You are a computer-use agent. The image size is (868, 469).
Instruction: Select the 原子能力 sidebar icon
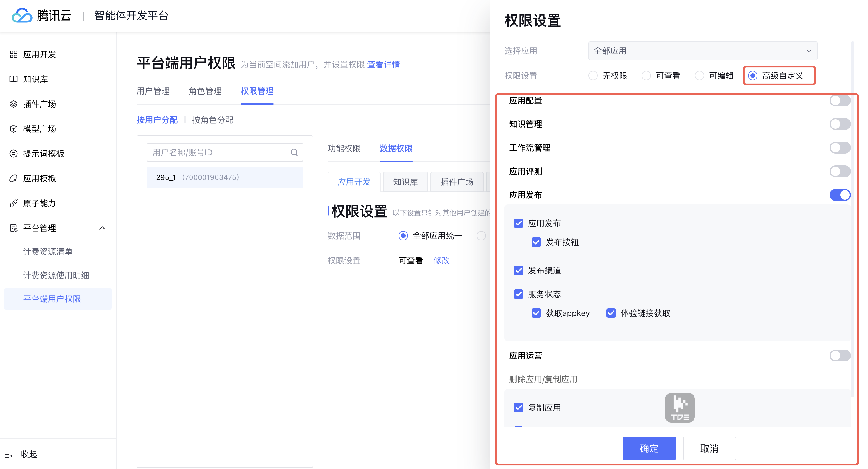tap(14, 203)
